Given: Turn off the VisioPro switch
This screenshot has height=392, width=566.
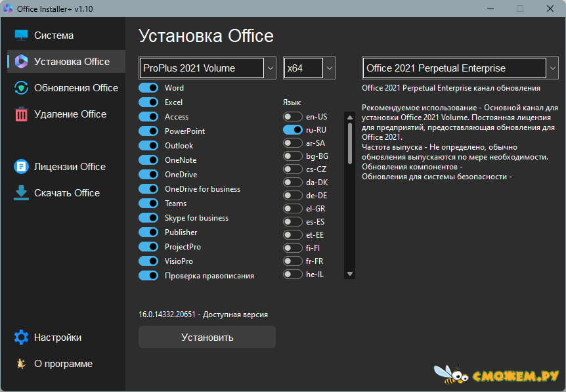Looking at the screenshot, I should click(x=148, y=261).
